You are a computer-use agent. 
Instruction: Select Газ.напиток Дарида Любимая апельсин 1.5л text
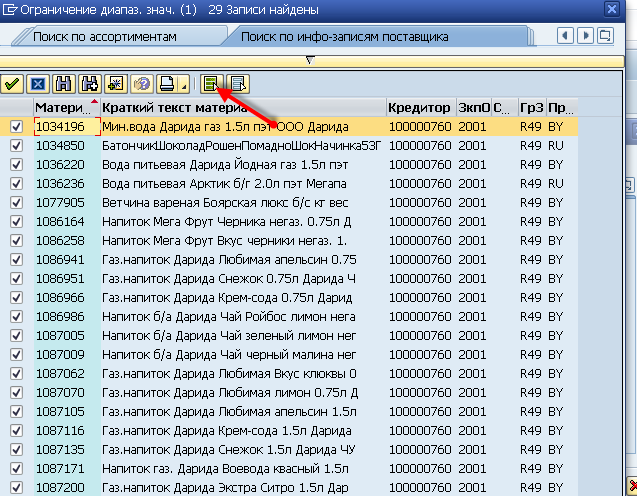(229, 412)
